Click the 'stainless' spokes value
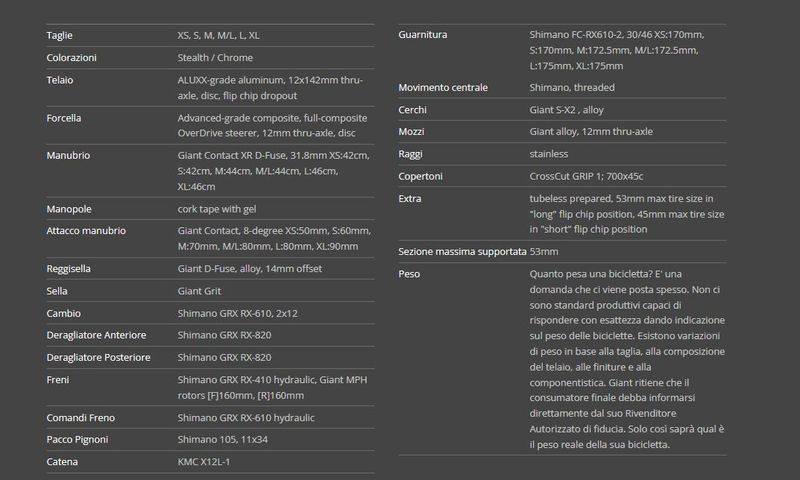Screen dimensions: 800x480 pyautogui.click(x=548, y=154)
